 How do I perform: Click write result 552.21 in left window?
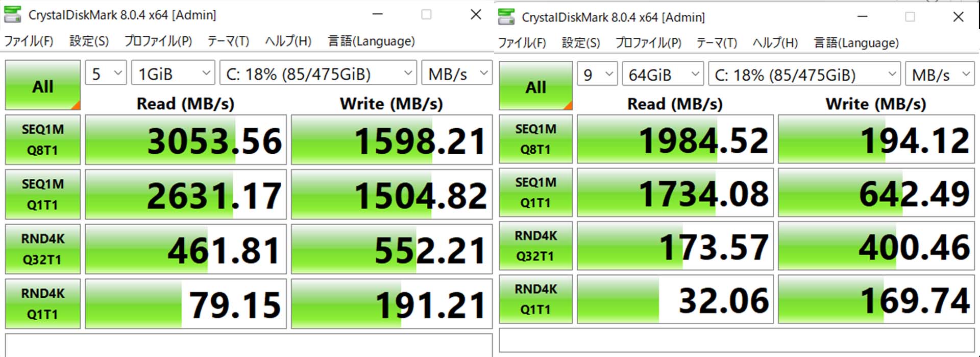[x=391, y=249]
